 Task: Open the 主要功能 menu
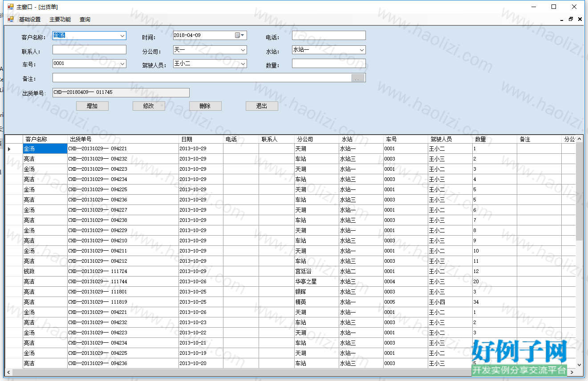60,20
